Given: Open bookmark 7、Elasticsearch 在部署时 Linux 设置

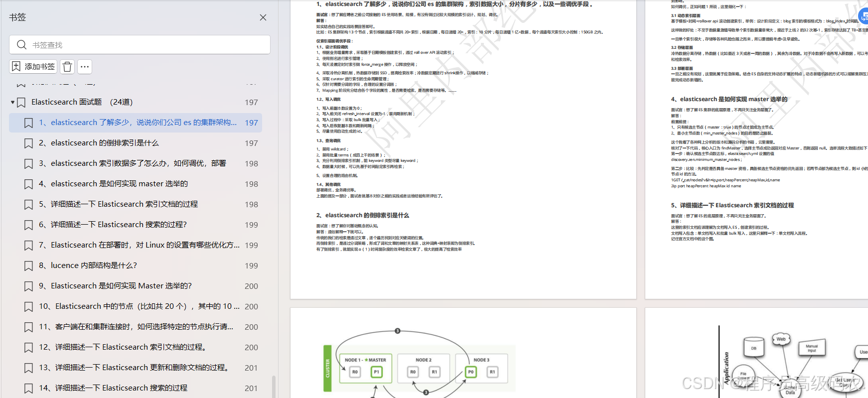Looking at the screenshot, I should pyautogui.click(x=136, y=245).
